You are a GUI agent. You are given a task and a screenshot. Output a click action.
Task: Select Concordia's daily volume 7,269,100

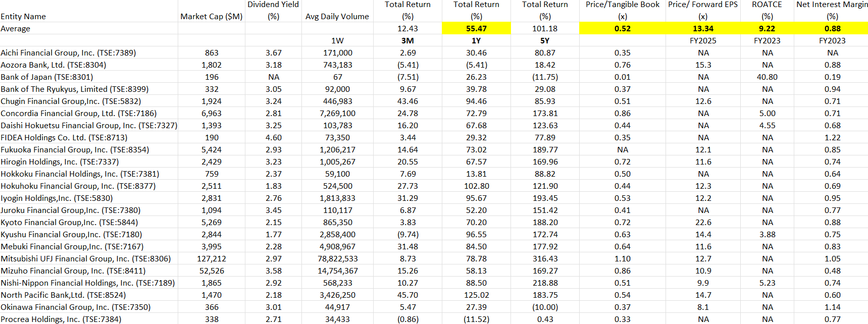[x=337, y=114]
